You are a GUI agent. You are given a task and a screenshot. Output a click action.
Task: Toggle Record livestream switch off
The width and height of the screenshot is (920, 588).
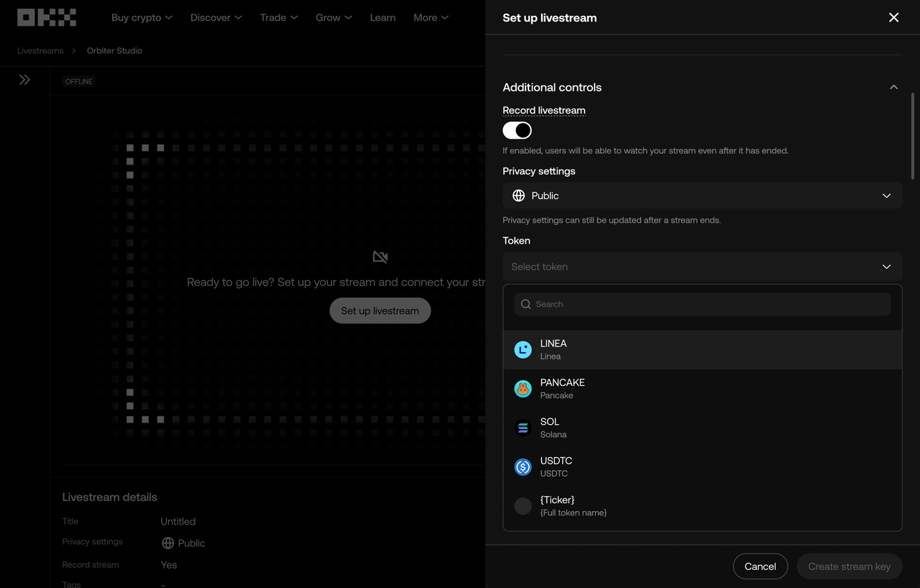517,130
